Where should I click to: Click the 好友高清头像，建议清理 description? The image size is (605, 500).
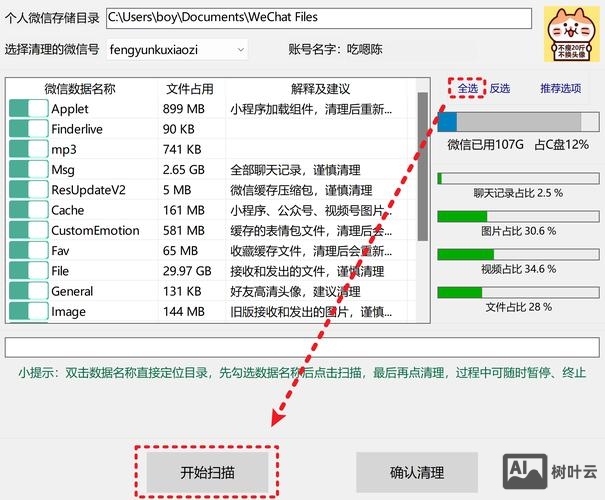point(295,291)
